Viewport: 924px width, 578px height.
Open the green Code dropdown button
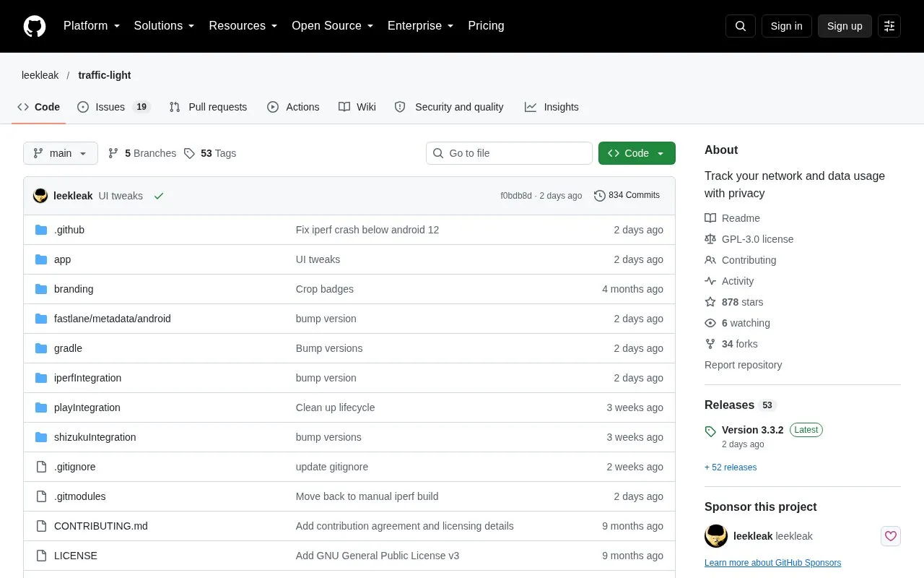click(637, 153)
